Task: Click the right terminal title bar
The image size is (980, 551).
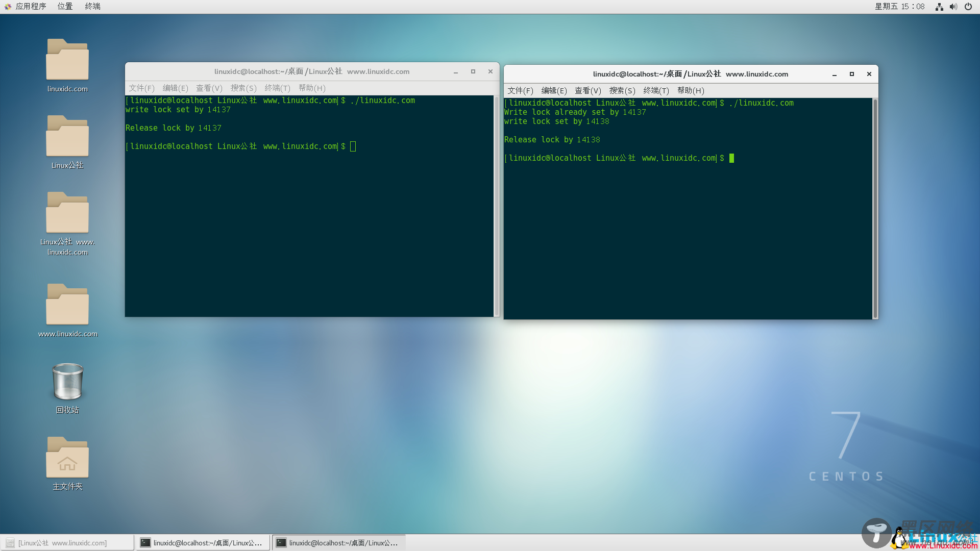Action: click(x=691, y=74)
